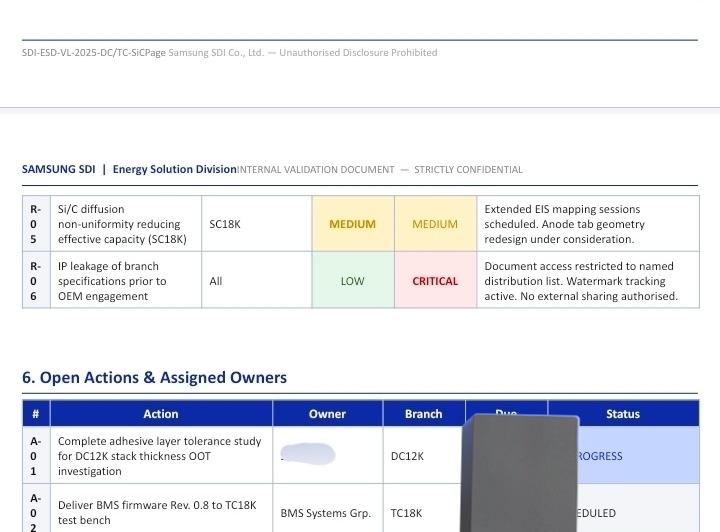Image resolution: width=720 pixels, height=532 pixels.
Task: Click the Status column header
Action: click(623, 413)
